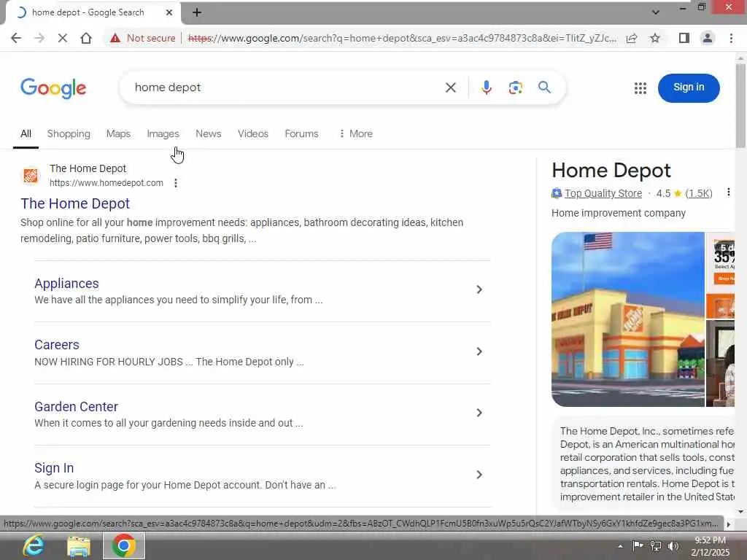Open the Chrome three-dot menu
The image size is (747, 560).
tap(731, 38)
